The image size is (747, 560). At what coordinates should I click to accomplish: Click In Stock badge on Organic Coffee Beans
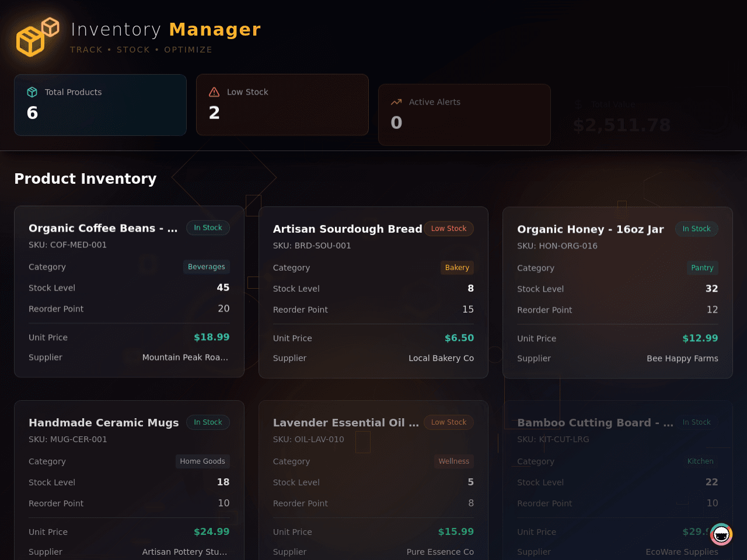click(208, 228)
